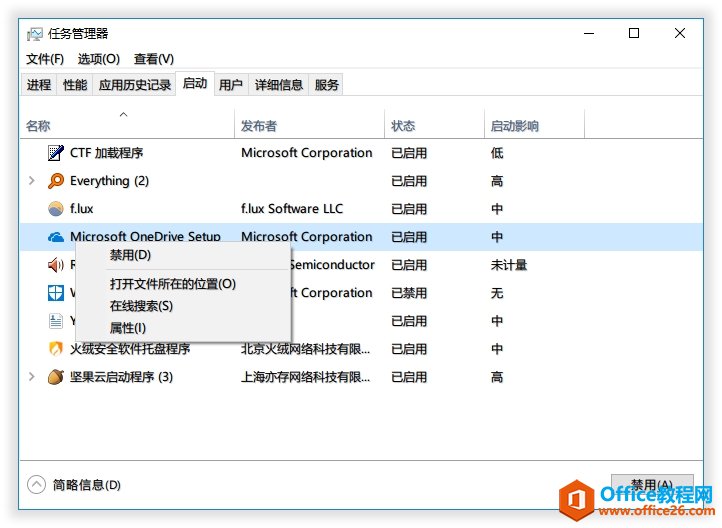Click the 坚果云 acorn icon
This screenshot has height=528, width=722.
click(56, 377)
